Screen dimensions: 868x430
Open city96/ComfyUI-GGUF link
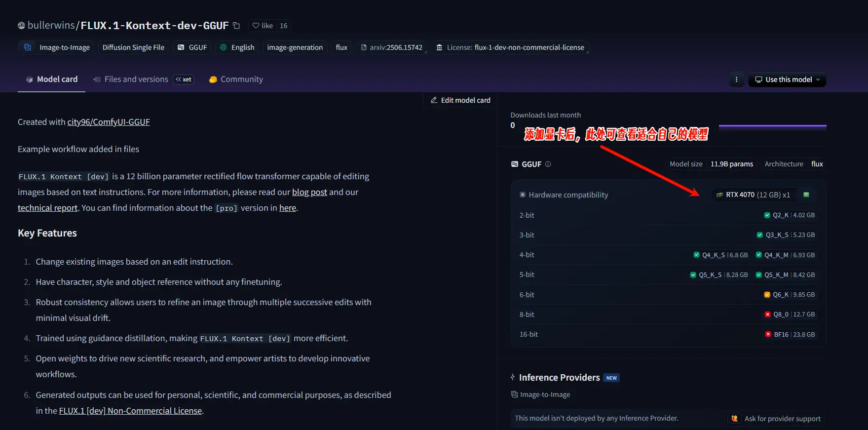(x=109, y=122)
